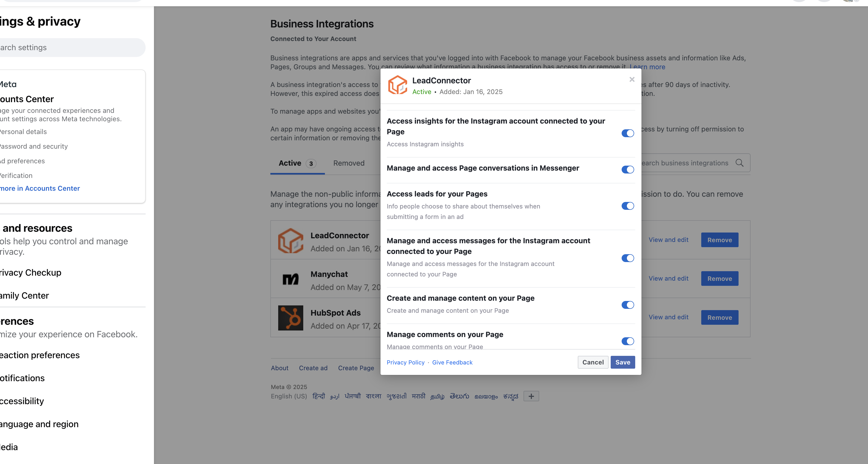Click the plus icon for more languages
868x464 pixels.
pos(531,396)
